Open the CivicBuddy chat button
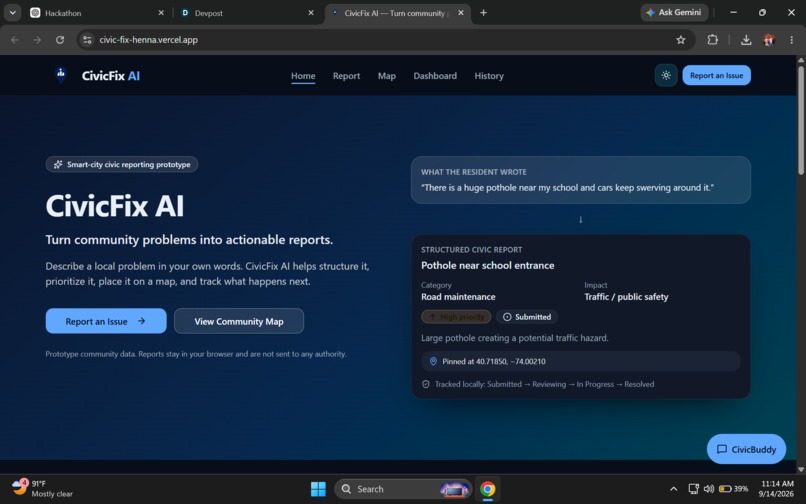The image size is (806, 504). [746, 449]
